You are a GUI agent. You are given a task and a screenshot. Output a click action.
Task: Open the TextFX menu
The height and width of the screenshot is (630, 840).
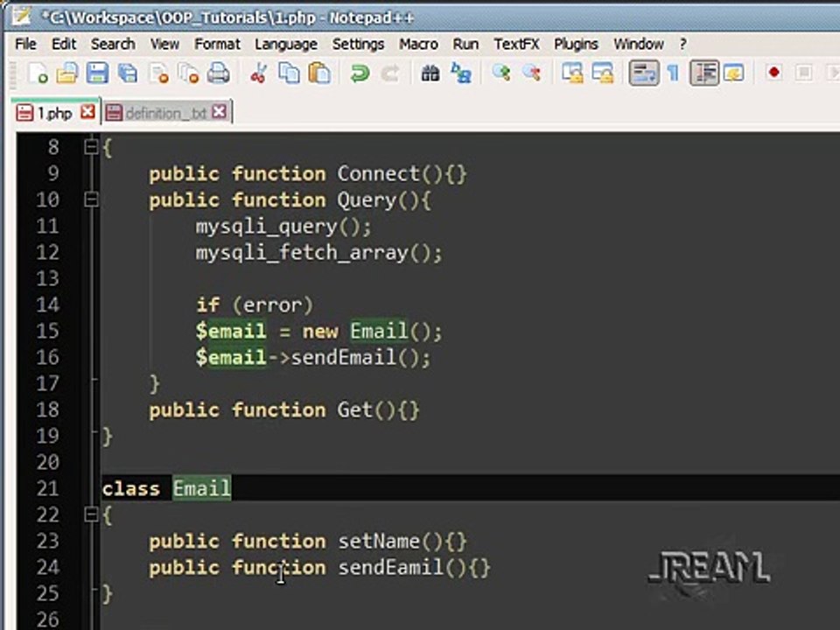point(516,44)
